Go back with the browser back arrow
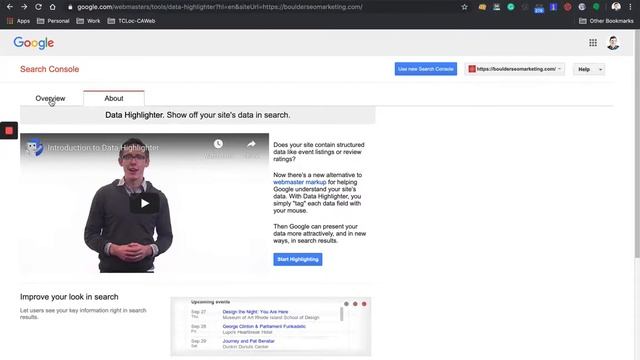The width and height of the screenshot is (640, 360). [9, 7]
